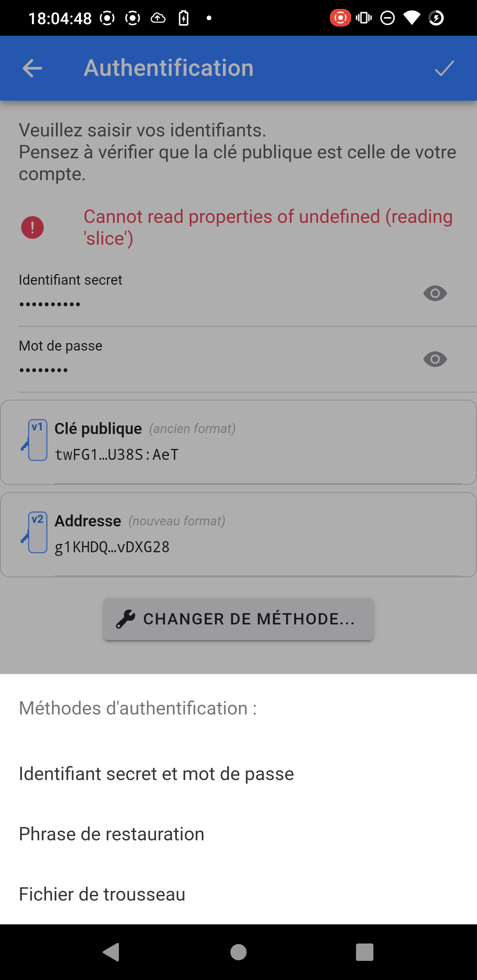Select Identifiant secret et mot de passe
477x980 pixels.
click(x=156, y=774)
